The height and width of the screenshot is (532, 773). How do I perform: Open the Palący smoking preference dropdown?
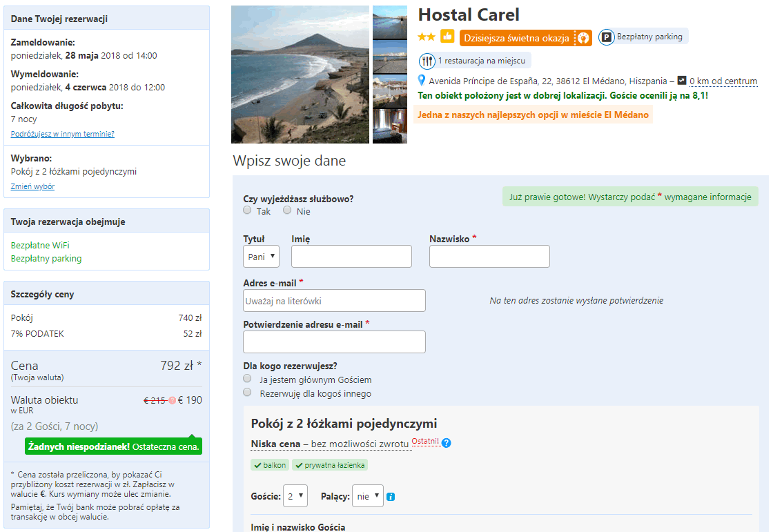coord(368,495)
